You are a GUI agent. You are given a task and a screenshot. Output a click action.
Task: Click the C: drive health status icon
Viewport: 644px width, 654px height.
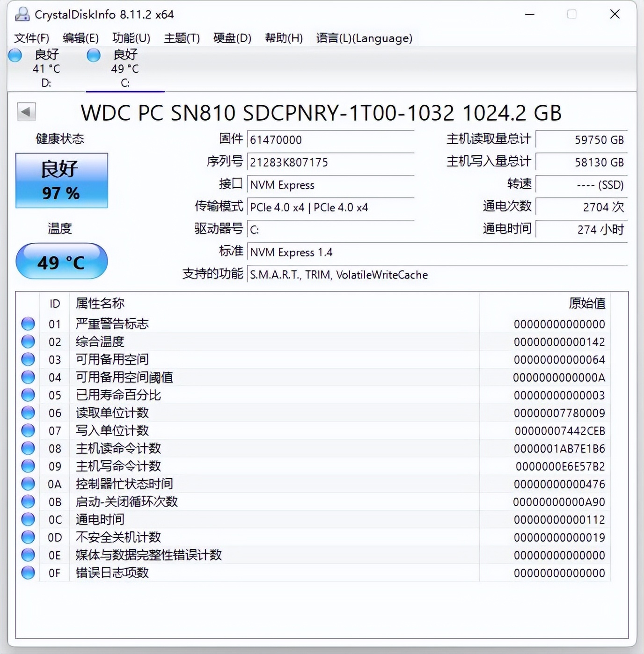[93, 55]
